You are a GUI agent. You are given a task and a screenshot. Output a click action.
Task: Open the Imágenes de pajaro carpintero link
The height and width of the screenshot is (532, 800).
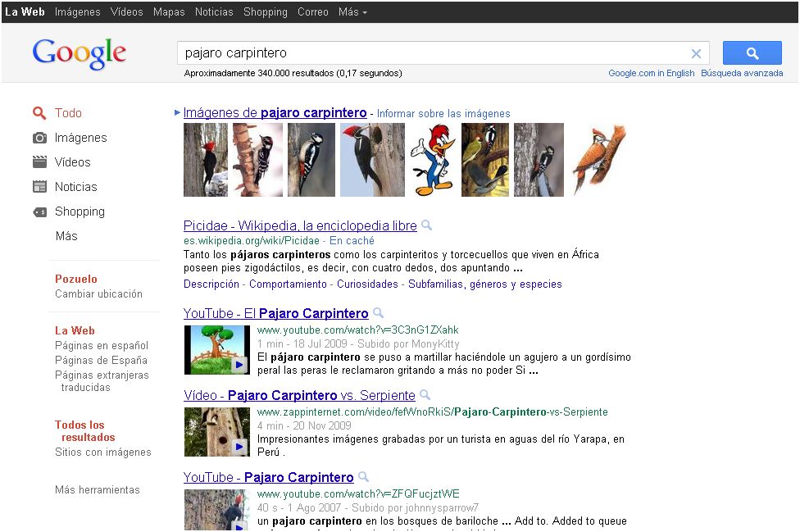coord(275,113)
